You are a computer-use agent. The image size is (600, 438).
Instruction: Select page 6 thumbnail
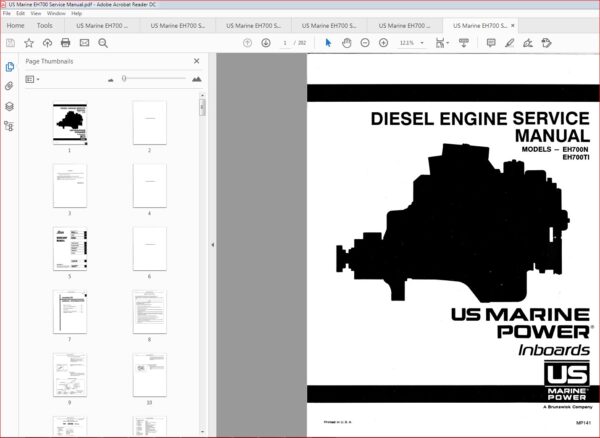(x=150, y=249)
